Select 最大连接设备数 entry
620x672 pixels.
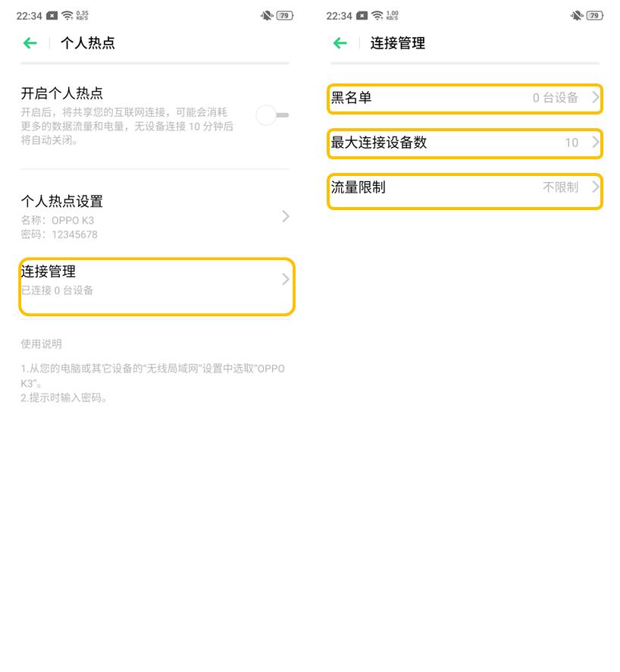point(465,143)
